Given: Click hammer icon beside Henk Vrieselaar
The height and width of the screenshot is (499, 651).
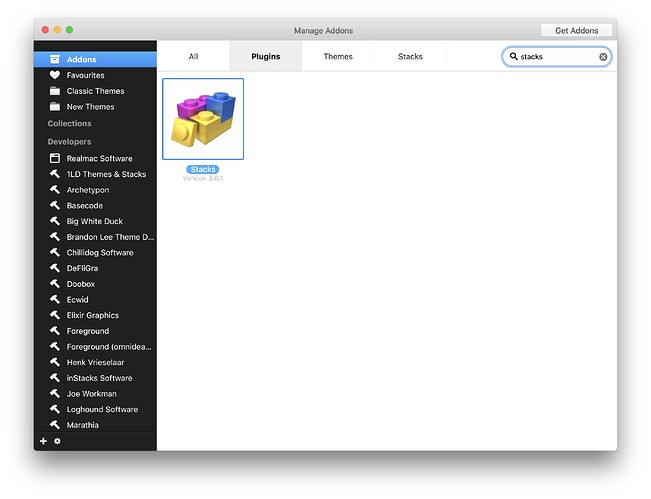Looking at the screenshot, I should 55,362.
